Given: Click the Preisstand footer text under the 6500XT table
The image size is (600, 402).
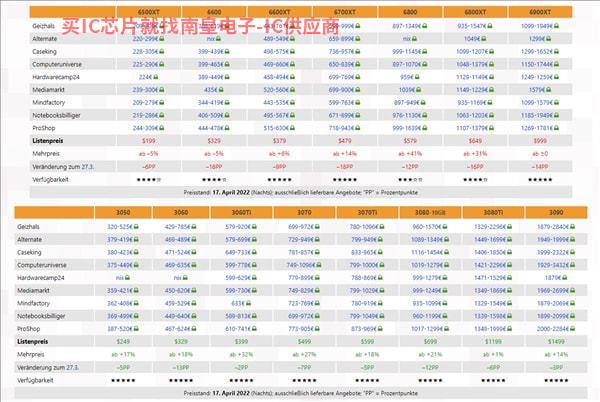Looking at the screenshot, I should pos(301,192).
